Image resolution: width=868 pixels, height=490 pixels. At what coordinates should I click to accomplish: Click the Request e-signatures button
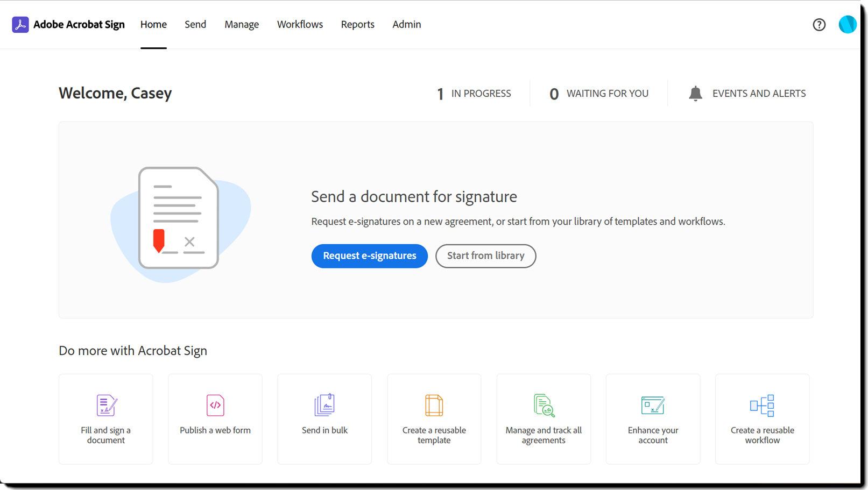[x=369, y=256]
